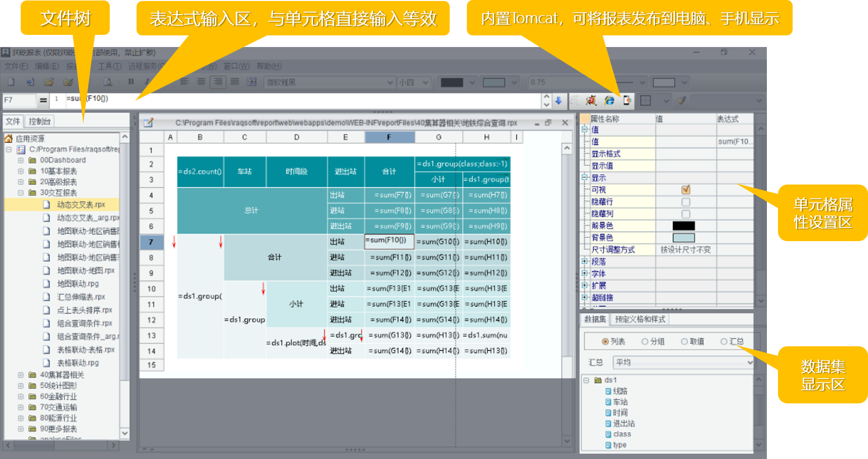Open 动态交叉表.rpx in file tree

tap(81, 205)
